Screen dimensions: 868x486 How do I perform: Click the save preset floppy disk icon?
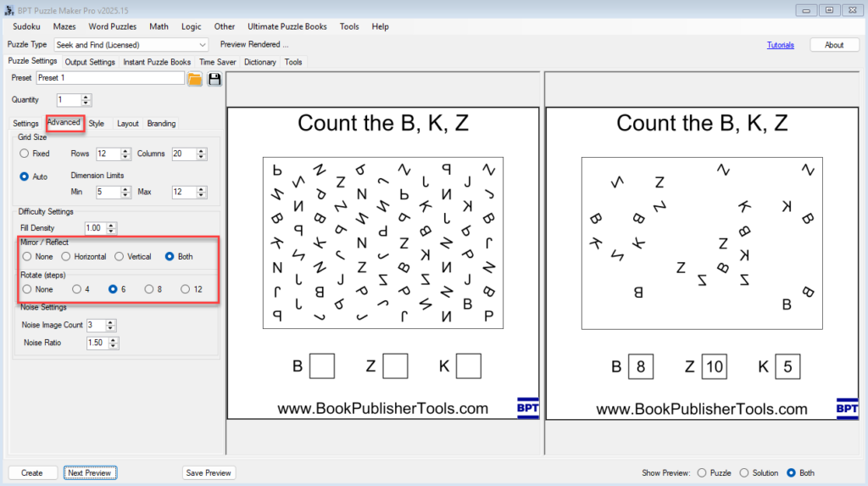point(214,79)
